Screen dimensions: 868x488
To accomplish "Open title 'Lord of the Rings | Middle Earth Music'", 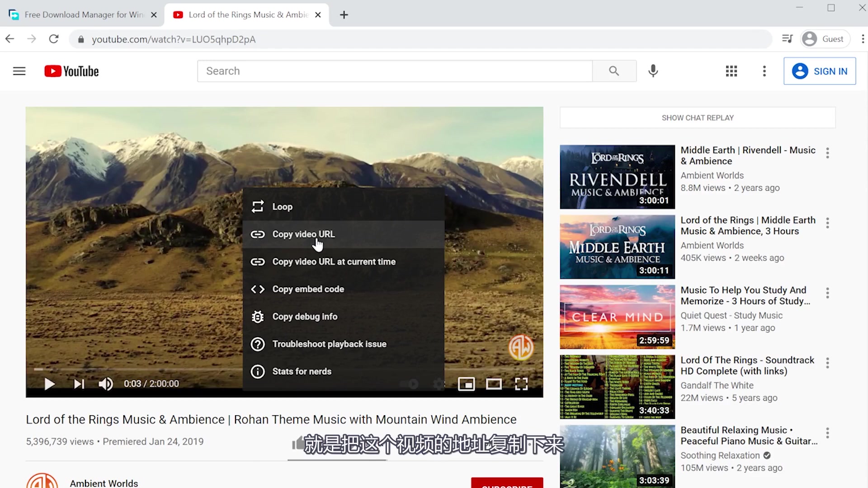I will click(748, 225).
